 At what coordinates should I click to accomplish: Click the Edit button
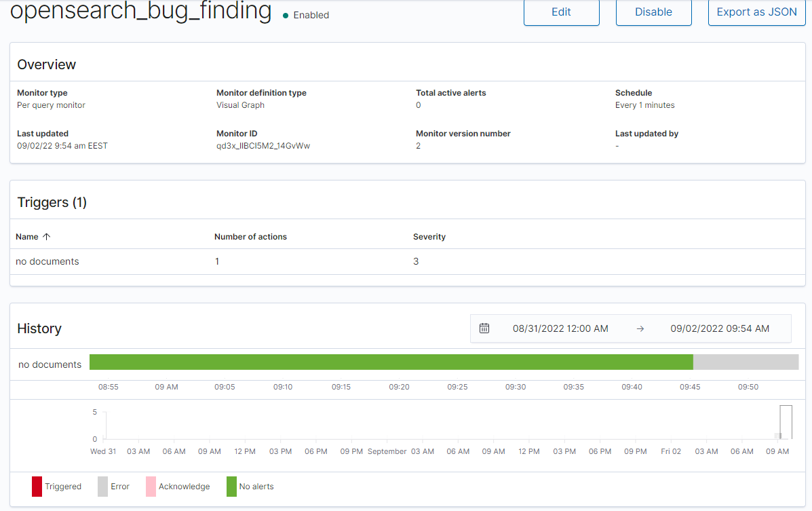(561, 12)
